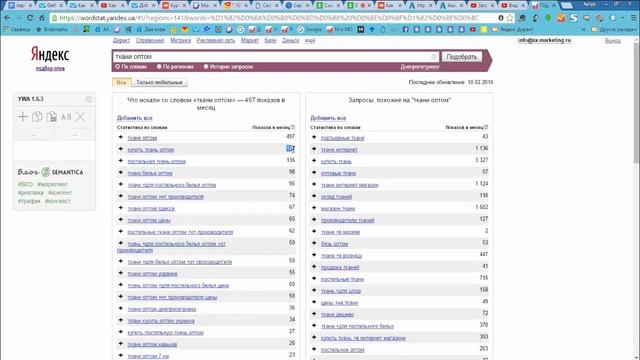
Task: Click the Подобрать search button
Action: [462, 57]
